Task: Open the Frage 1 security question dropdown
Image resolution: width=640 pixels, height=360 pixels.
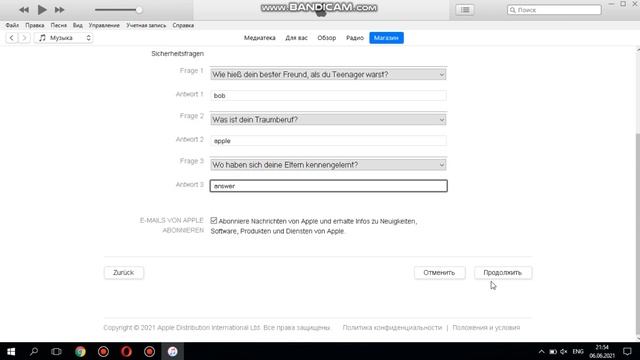Action: point(329,75)
